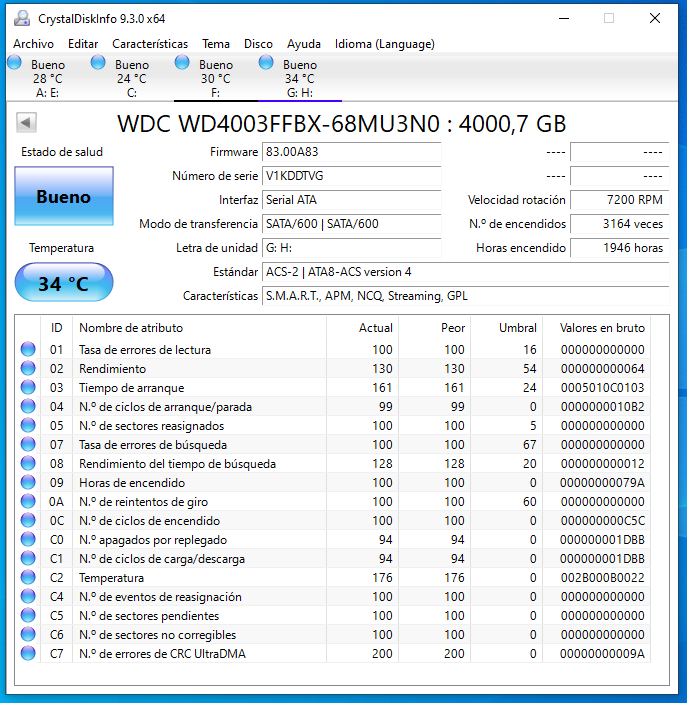
Task: Click the Estándar field ACS-2
Action: (x=465, y=272)
